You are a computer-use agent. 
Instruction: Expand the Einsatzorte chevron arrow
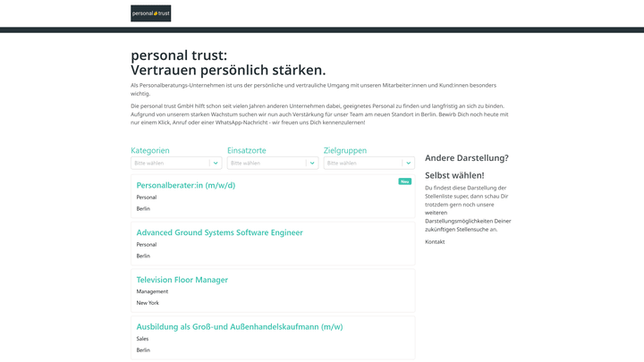click(312, 163)
